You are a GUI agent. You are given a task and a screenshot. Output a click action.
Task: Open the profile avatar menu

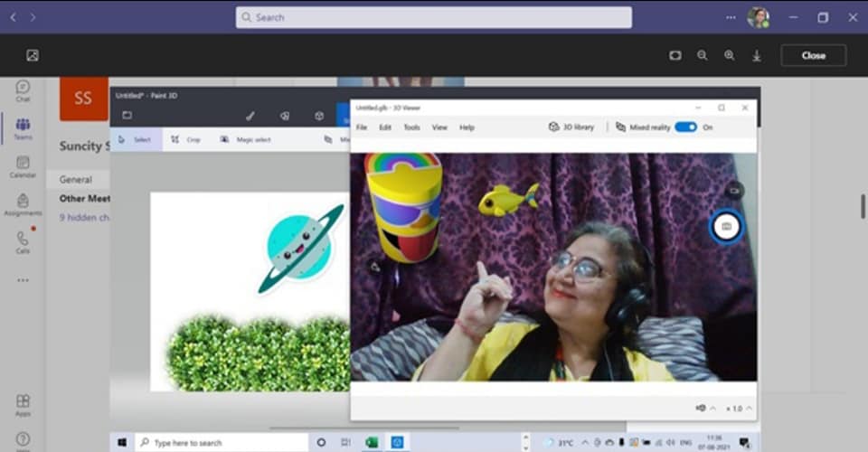(x=758, y=18)
